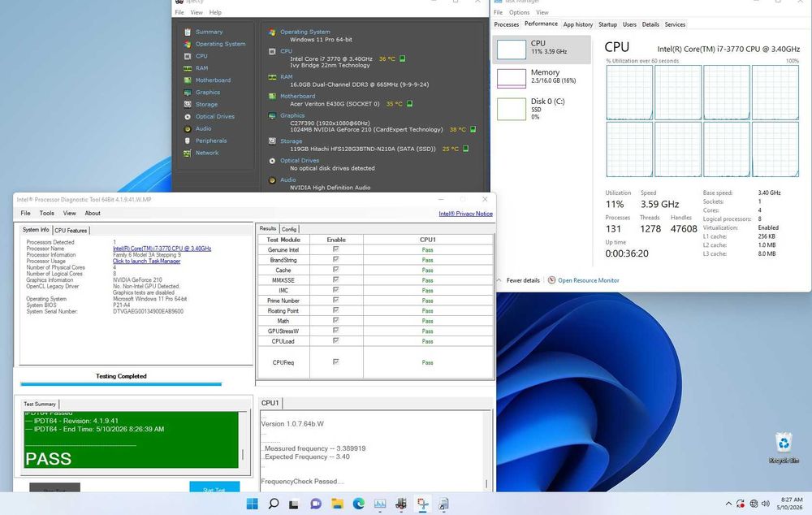Open volume control in system tray

(x=766, y=504)
